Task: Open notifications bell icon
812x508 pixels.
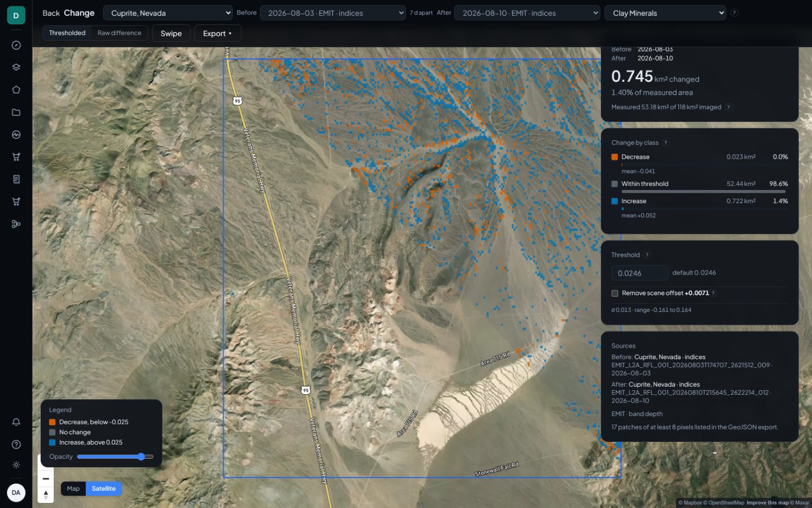Action: point(16,422)
